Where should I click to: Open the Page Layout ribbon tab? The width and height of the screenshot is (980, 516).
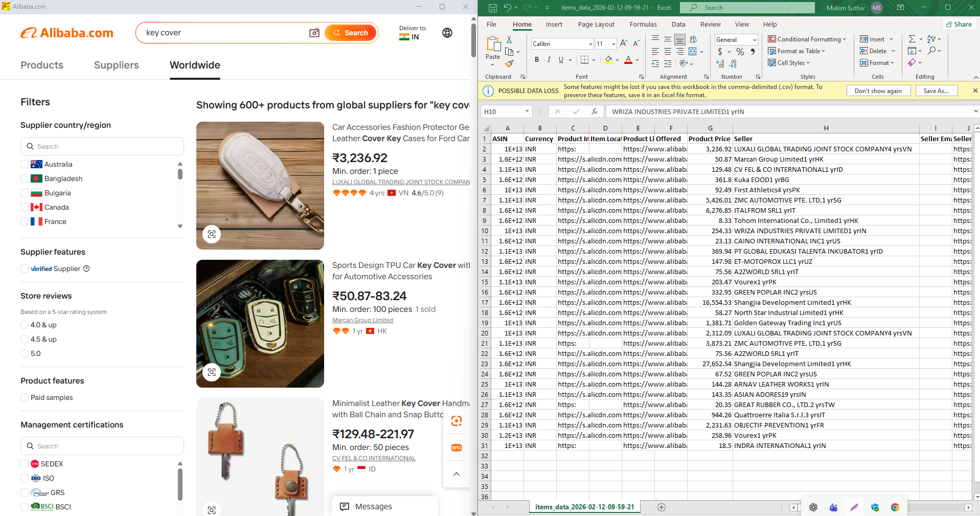coord(596,24)
